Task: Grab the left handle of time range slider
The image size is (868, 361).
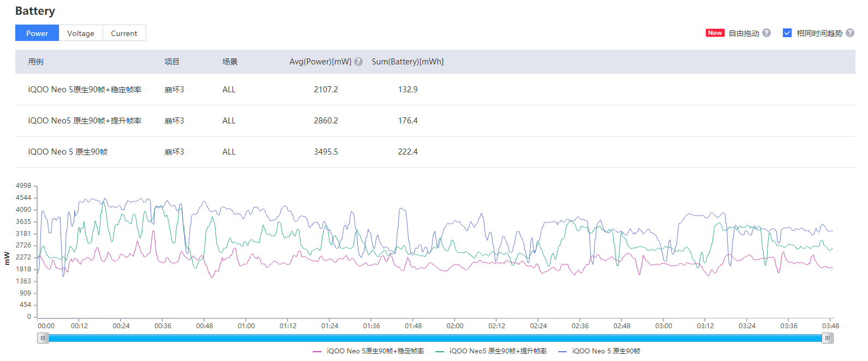Action: pos(43,338)
